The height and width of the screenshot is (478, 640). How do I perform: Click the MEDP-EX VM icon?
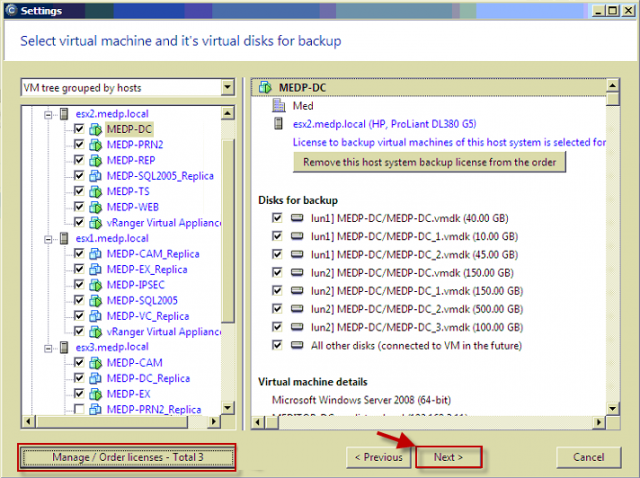point(95,394)
